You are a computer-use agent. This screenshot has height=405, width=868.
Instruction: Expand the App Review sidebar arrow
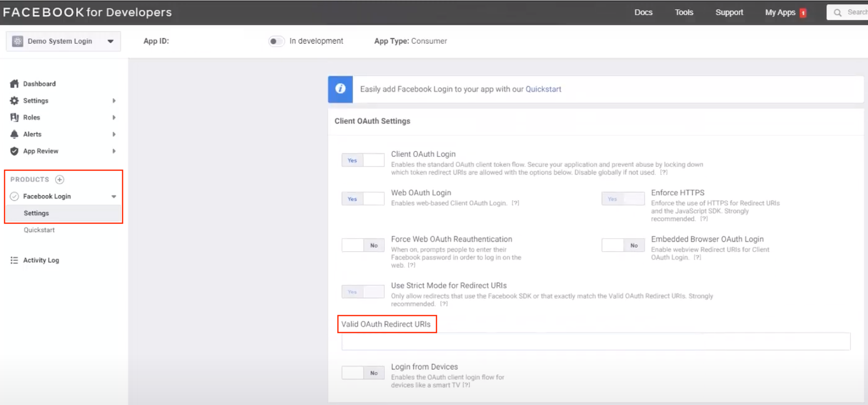coord(114,151)
